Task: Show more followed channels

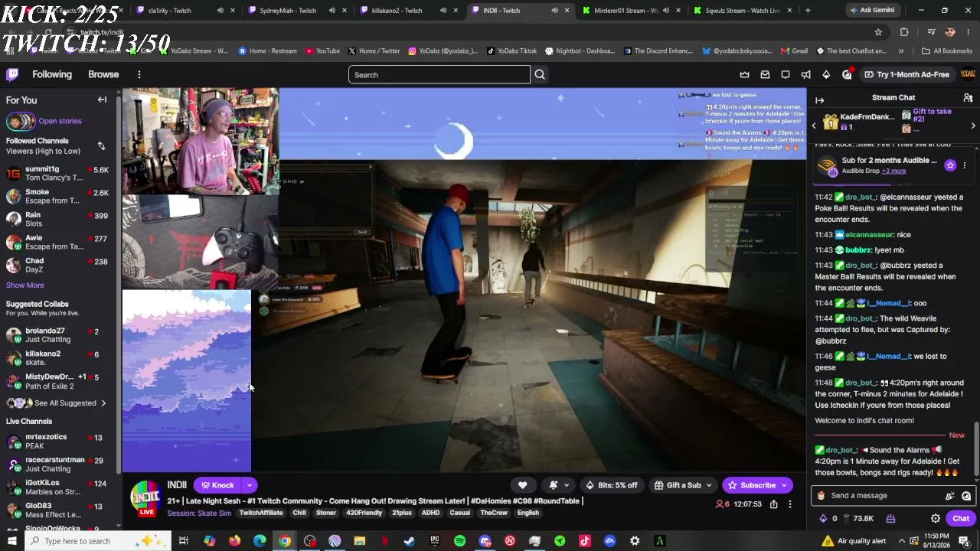Action: [25, 285]
